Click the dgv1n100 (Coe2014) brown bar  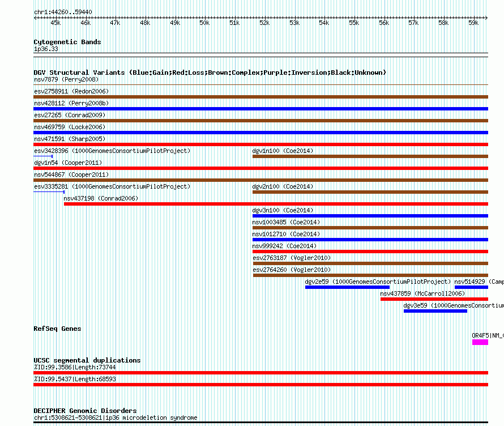pyautogui.click(x=370, y=156)
